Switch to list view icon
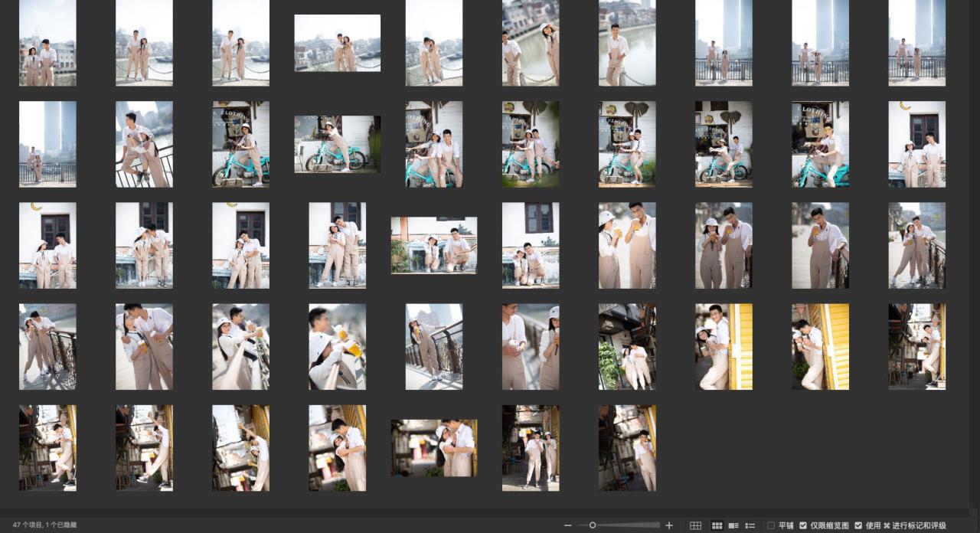This screenshot has height=533, width=980. (750, 525)
